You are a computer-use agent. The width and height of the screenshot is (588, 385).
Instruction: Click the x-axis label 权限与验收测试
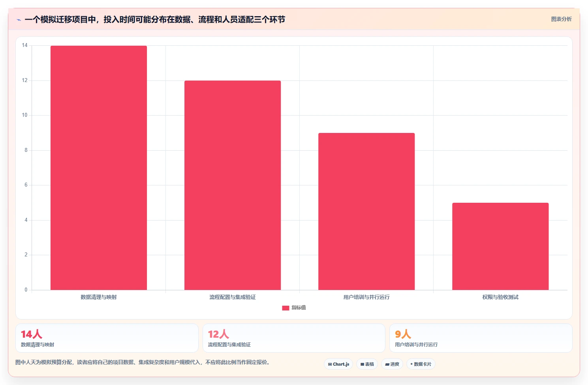500,297
